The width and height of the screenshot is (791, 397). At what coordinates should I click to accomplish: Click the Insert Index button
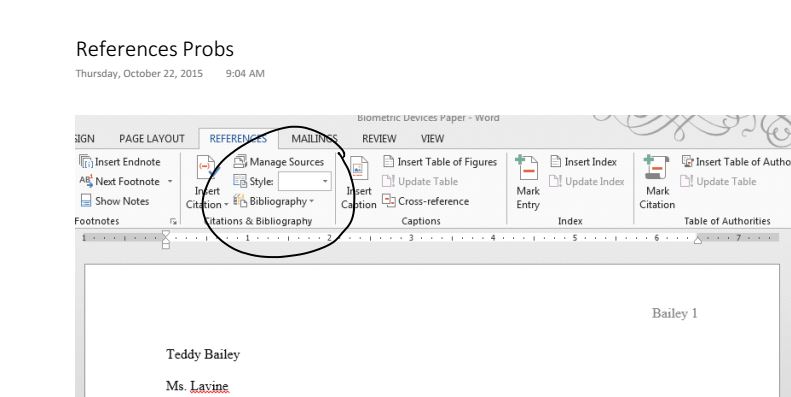(x=583, y=161)
